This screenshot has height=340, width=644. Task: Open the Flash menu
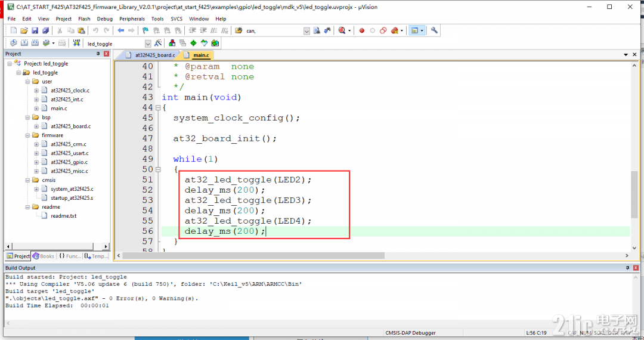coord(84,19)
